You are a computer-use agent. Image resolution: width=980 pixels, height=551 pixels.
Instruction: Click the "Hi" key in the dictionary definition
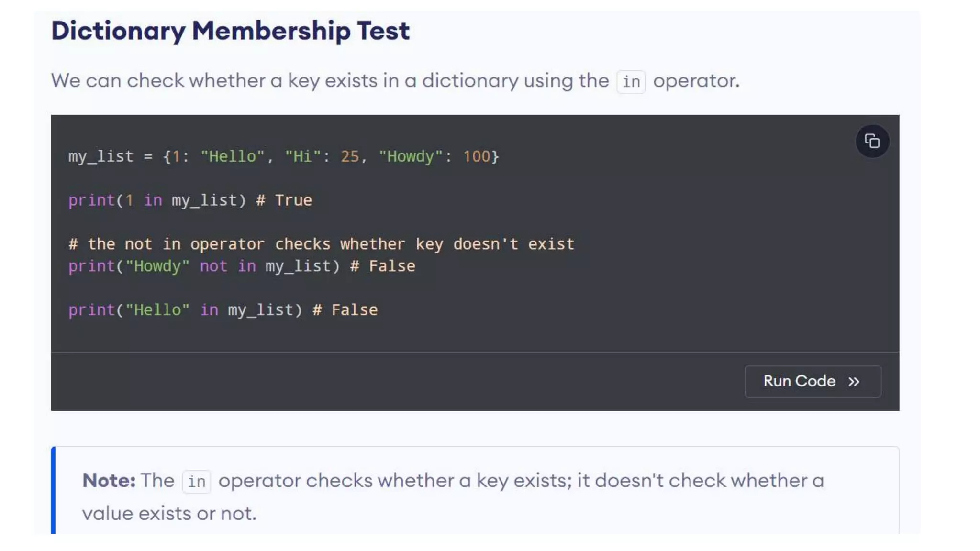[x=302, y=156]
